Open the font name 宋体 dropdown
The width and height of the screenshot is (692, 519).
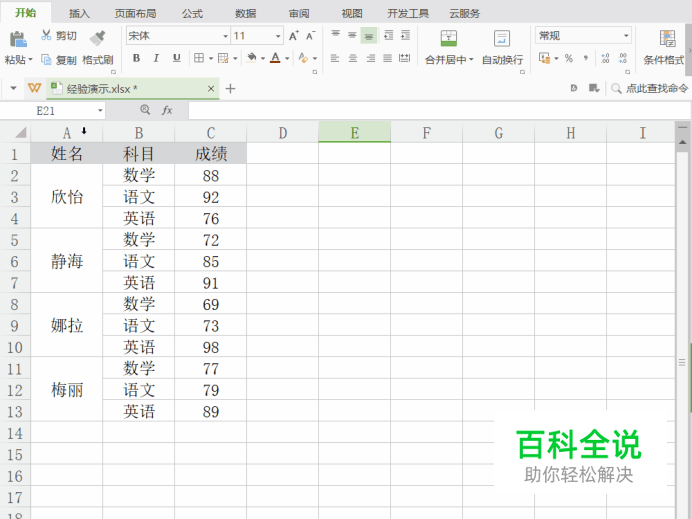tap(226, 36)
